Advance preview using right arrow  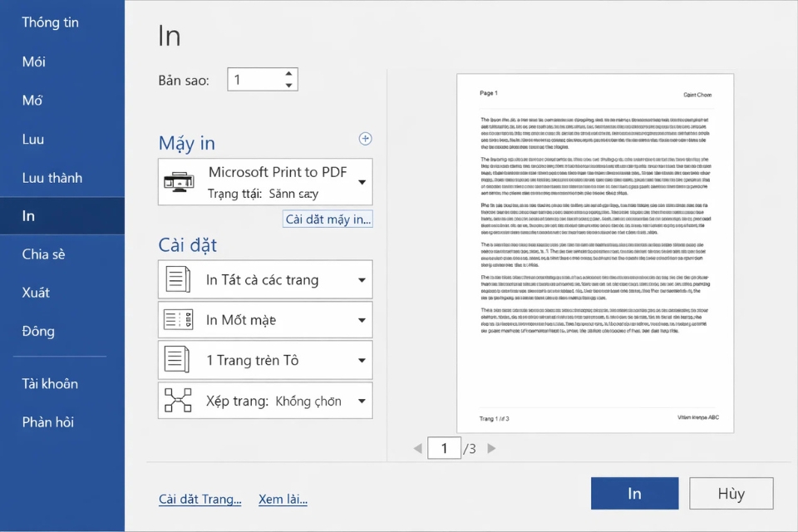point(491,448)
